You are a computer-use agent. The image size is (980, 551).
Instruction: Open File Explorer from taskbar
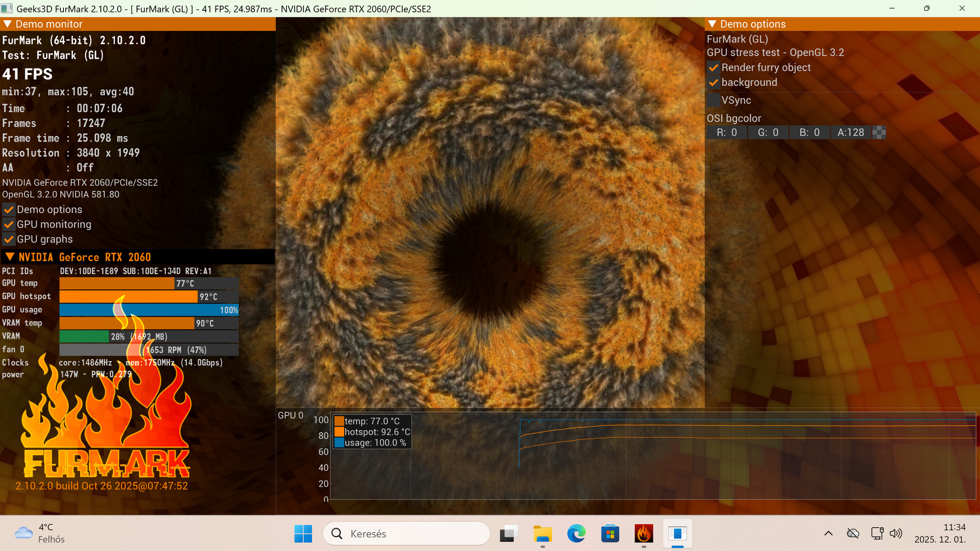[x=542, y=534]
